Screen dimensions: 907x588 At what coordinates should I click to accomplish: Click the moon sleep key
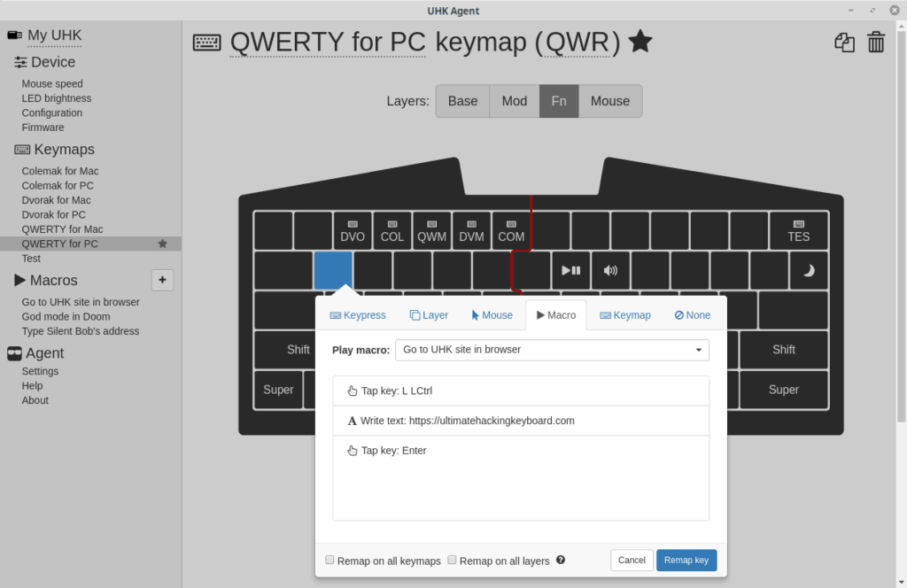point(808,271)
